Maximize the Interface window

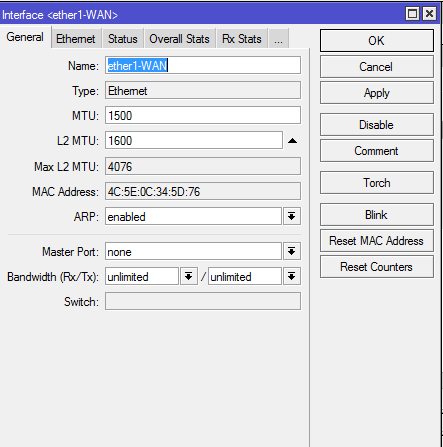tap(413, 14)
